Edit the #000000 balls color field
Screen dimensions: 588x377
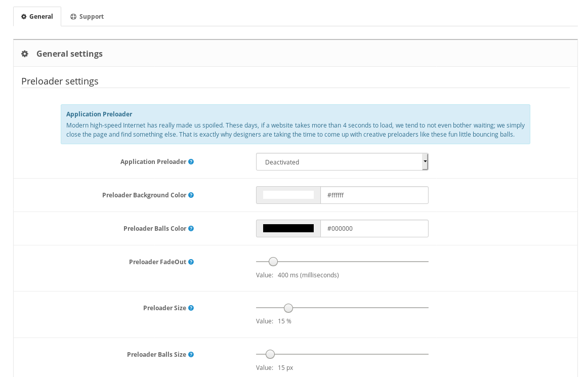tap(374, 228)
